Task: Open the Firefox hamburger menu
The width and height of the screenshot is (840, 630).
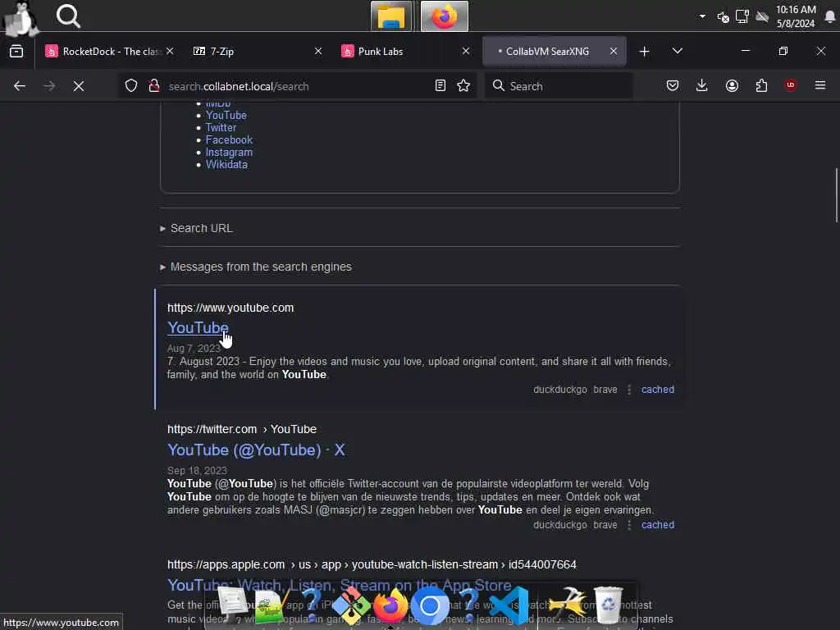Action: (x=820, y=85)
